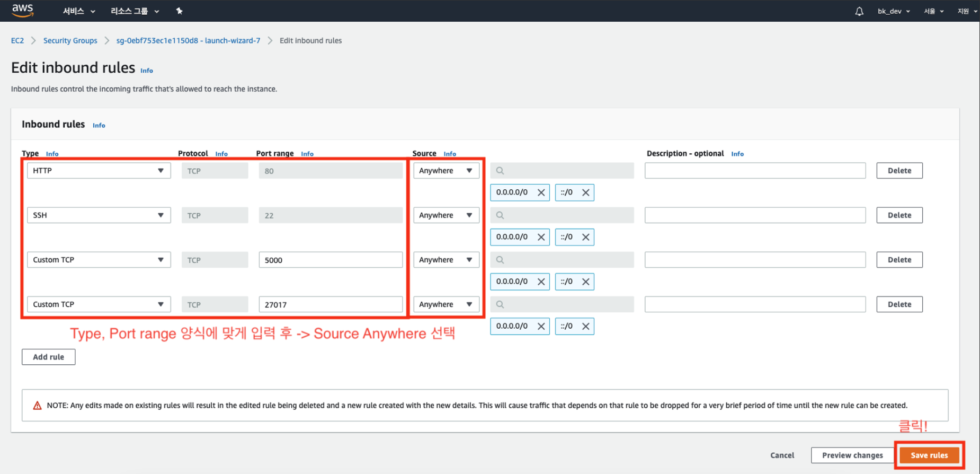This screenshot has height=474, width=980.
Task: Click Cancel at the bottom
Action: (x=782, y=455)
